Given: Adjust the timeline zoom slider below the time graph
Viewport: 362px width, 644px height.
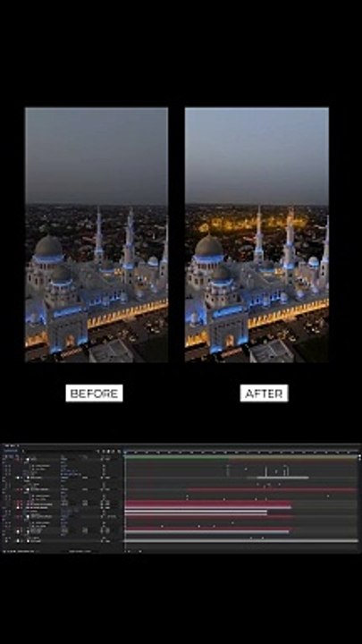Looking at the screenshot, I should (133, 551).
